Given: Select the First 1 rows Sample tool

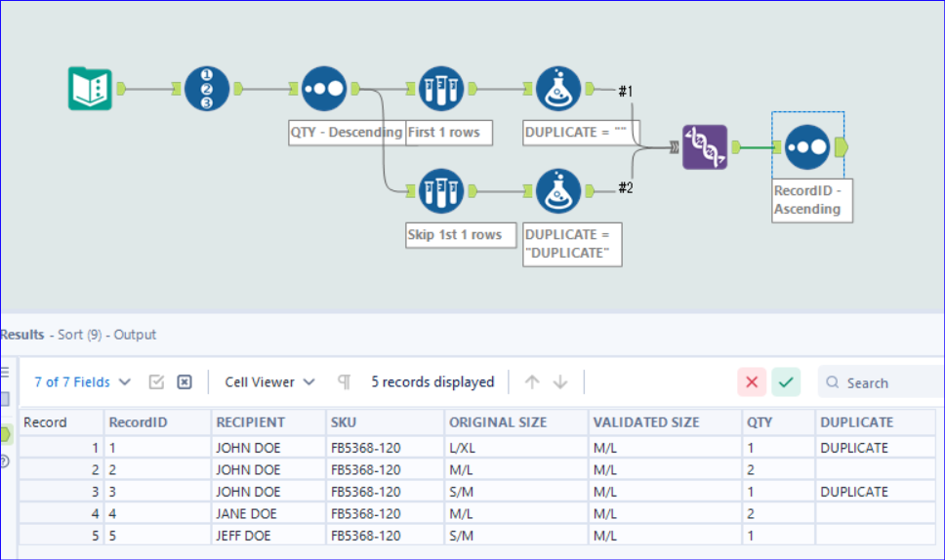Looking at the screenshot, I should [x=441, y=89].
